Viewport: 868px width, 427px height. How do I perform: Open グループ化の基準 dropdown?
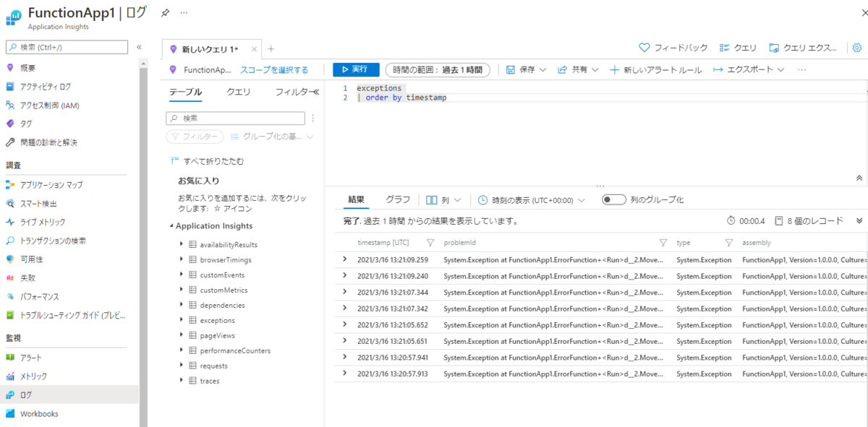[x=272, y=137]
